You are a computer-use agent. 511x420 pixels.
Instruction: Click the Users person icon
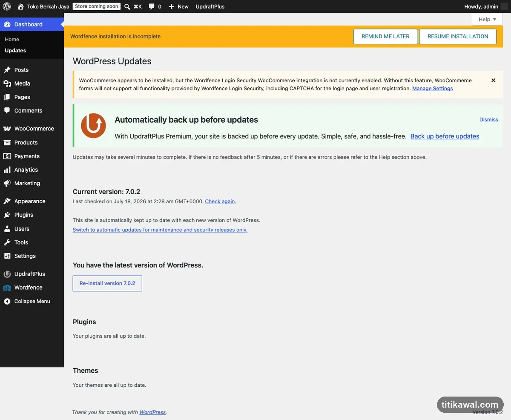[7, 229]
